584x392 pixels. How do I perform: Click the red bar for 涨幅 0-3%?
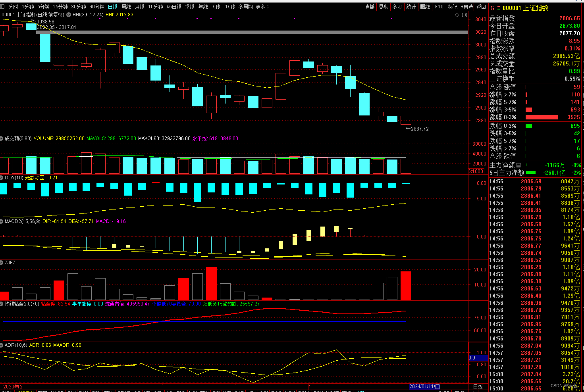pyautogui.click(x=542, y=117)
